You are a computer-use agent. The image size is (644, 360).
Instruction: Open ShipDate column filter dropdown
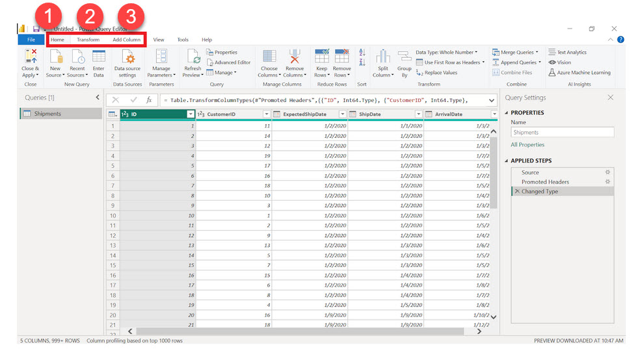click(418, 114)
